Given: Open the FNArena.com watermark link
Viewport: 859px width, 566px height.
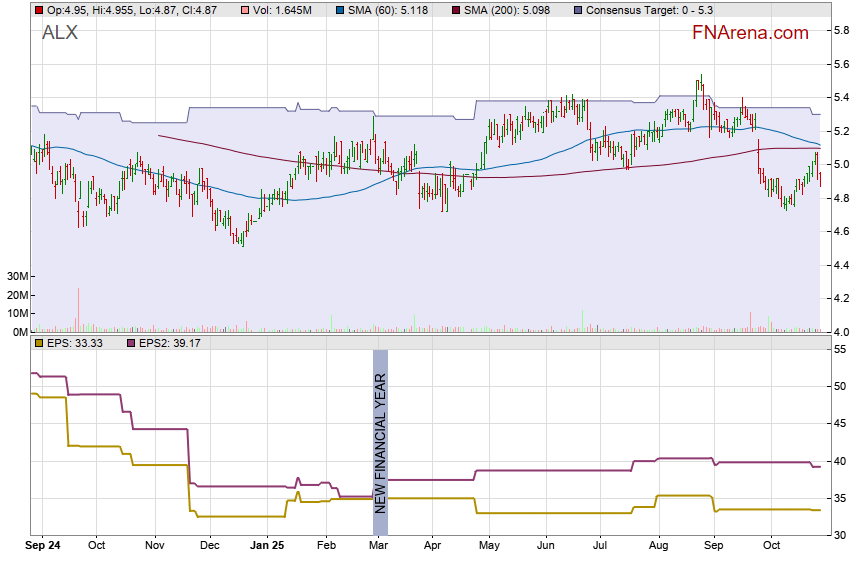Looking at the screenshot, I should (750, 33).
